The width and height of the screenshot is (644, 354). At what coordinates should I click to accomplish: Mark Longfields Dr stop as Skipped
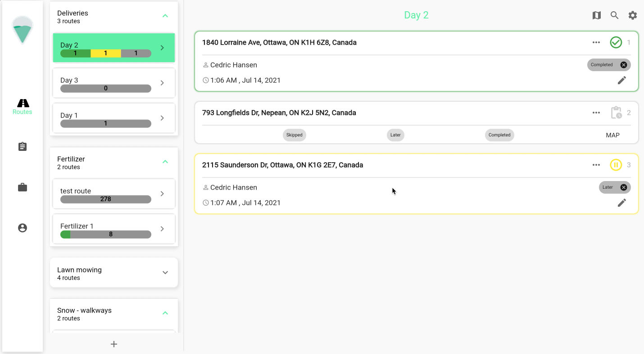[295, 135]
